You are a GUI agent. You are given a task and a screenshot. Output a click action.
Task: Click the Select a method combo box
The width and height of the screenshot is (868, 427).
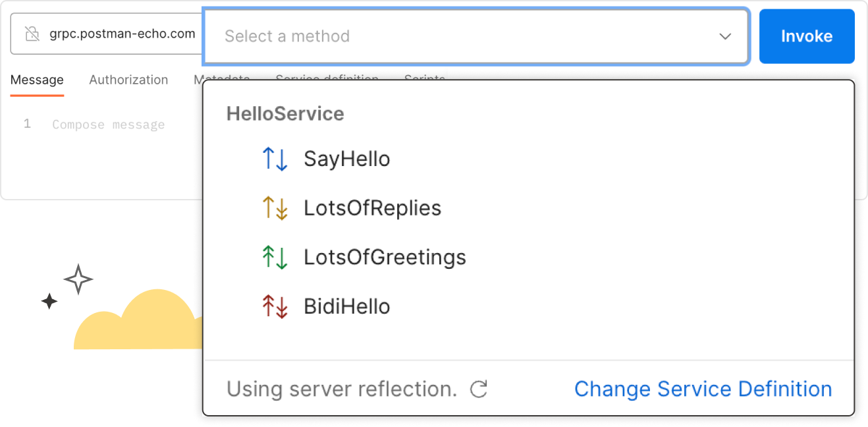tap(461, 36)
